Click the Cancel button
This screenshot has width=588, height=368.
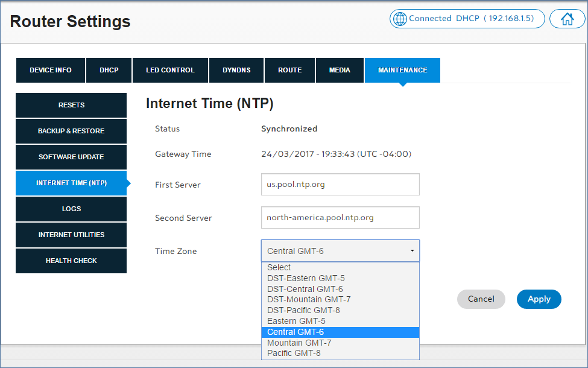[x=481, y=299]
